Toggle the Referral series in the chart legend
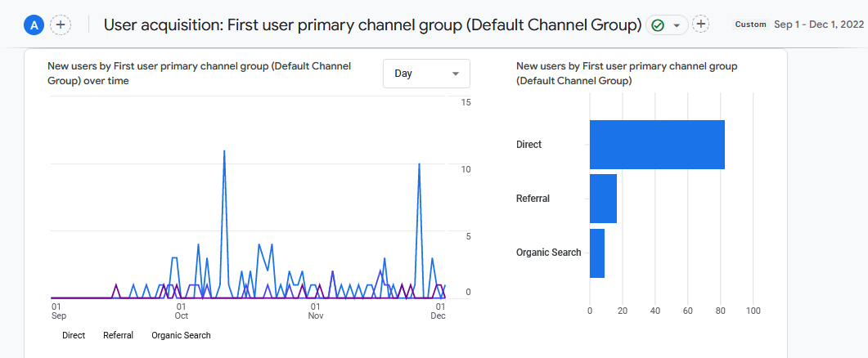Image resolution: width=868 pixels, height=358 pixels. point(118,335)
